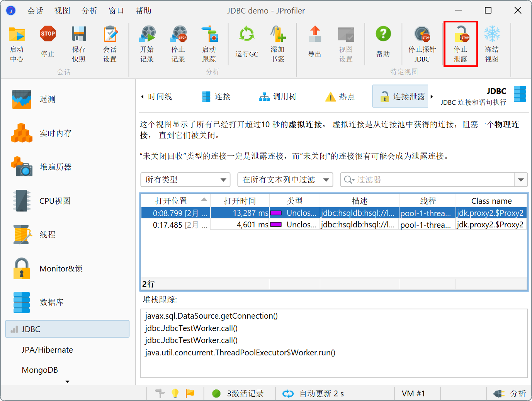Switch to the 连接 tab
The image size is (532, 401).
216,97
